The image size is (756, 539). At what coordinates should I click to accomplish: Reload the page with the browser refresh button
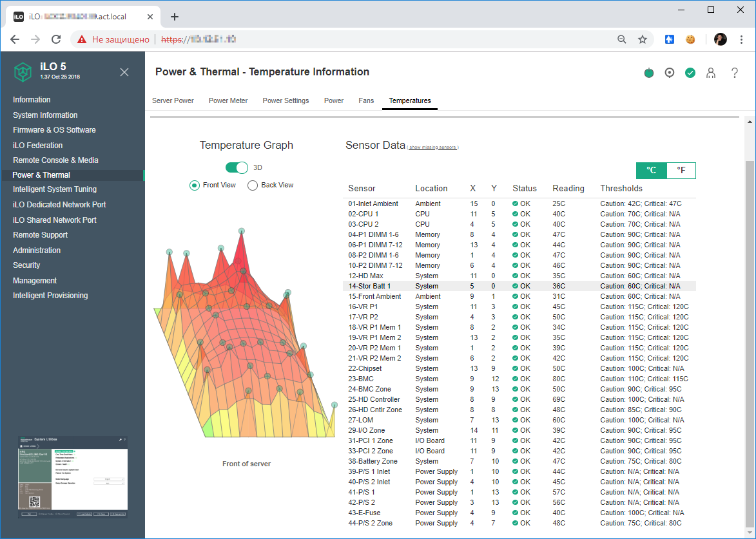(56, 39)
